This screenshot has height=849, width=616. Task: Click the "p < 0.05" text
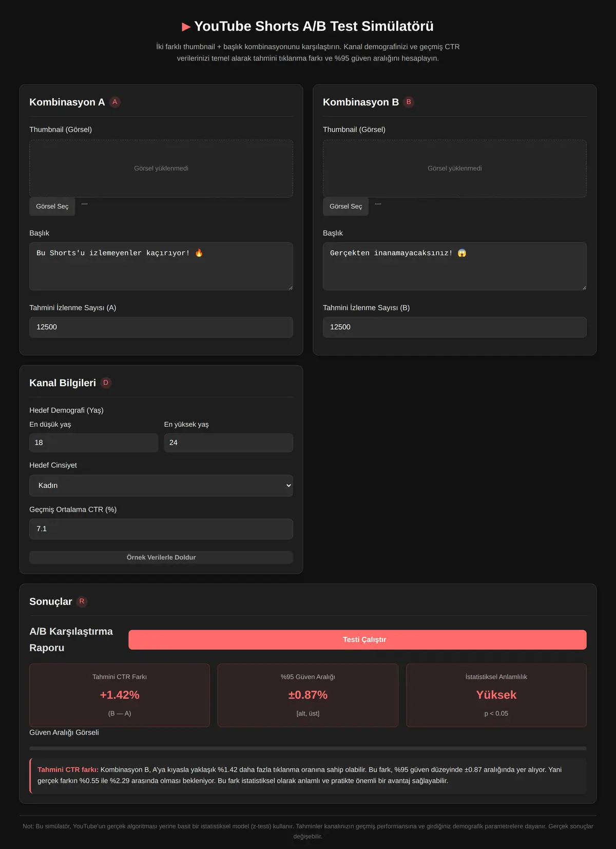coord(496,713)
